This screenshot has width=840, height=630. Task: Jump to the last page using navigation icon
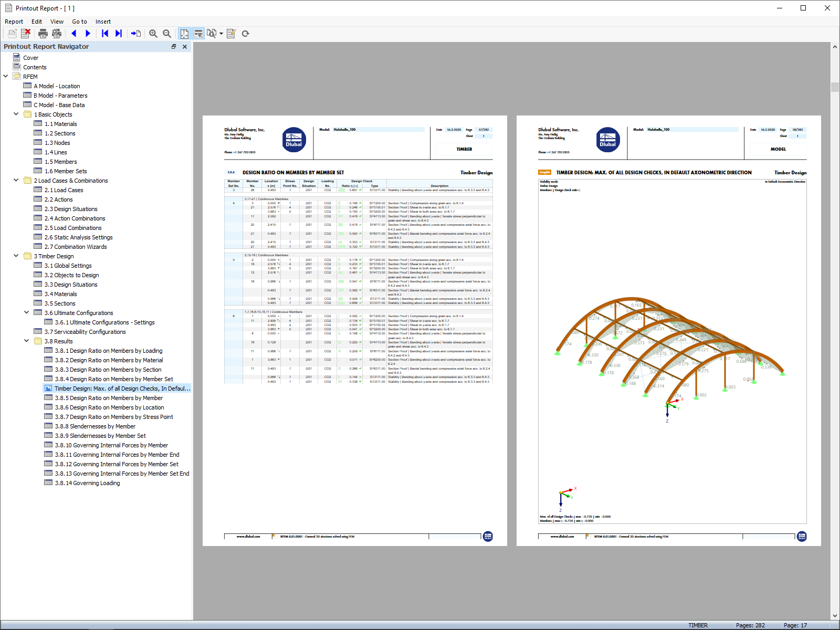pos(118,33)
